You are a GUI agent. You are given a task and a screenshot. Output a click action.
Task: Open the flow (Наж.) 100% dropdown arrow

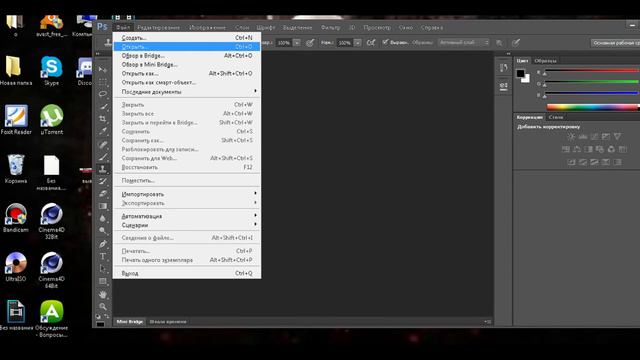click(357, 42)
